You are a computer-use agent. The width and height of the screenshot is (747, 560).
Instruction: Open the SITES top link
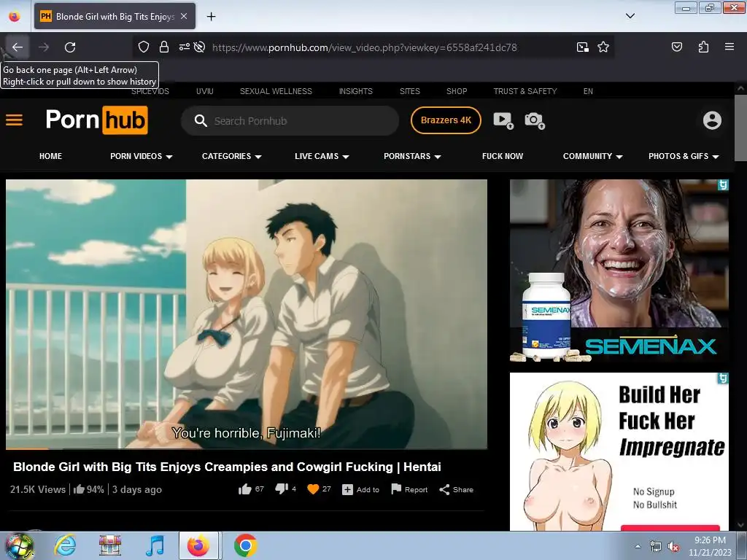(x=410, y=91)
